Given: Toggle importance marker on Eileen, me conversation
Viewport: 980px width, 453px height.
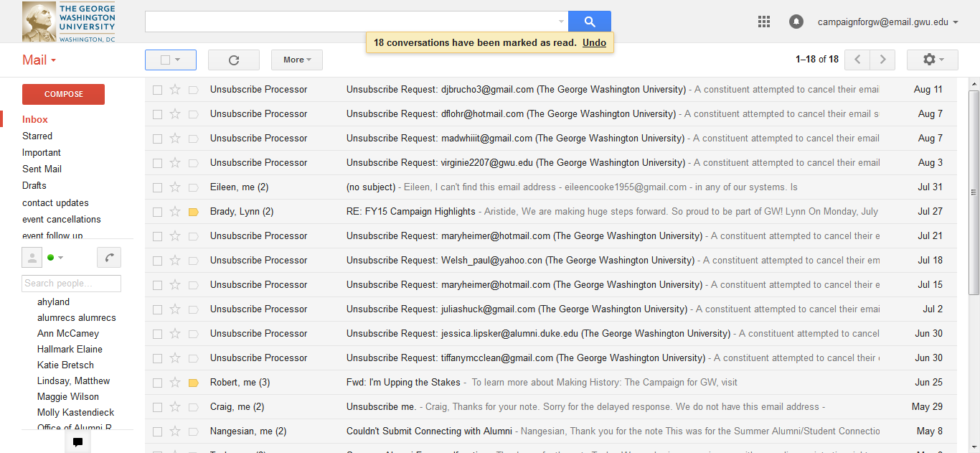Looking at the screenshot, I should pyautogui.click(x=193, y=187).
